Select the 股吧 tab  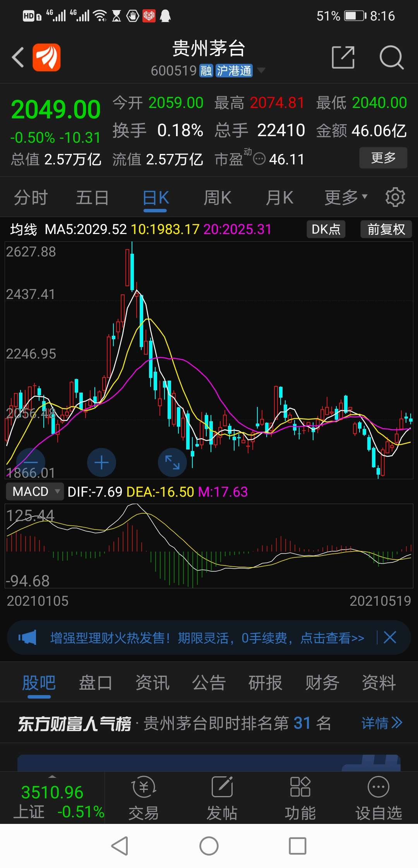39,682
